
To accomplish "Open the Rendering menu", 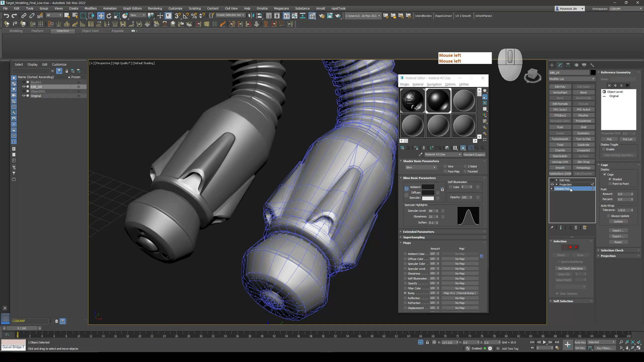I will (155, 8).
